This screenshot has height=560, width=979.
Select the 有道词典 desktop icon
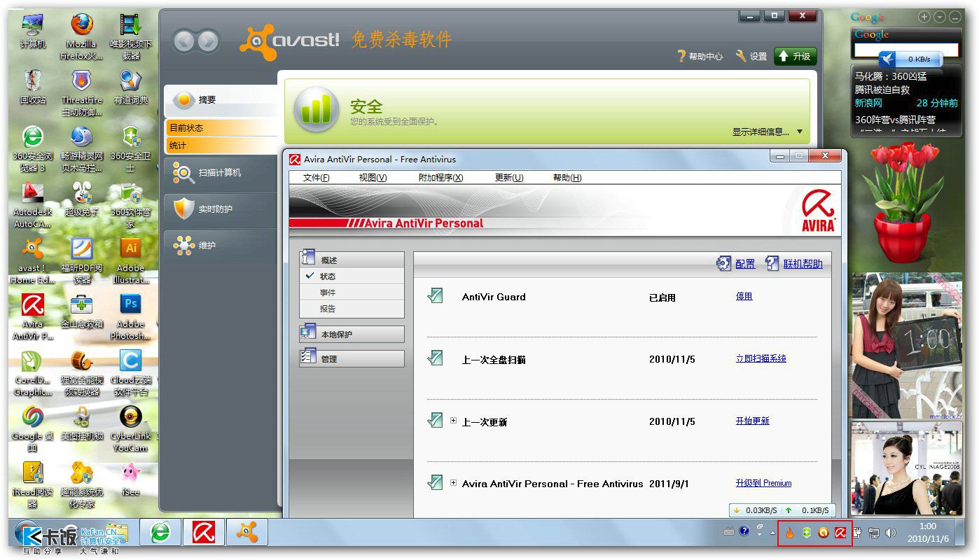point(130,87)
